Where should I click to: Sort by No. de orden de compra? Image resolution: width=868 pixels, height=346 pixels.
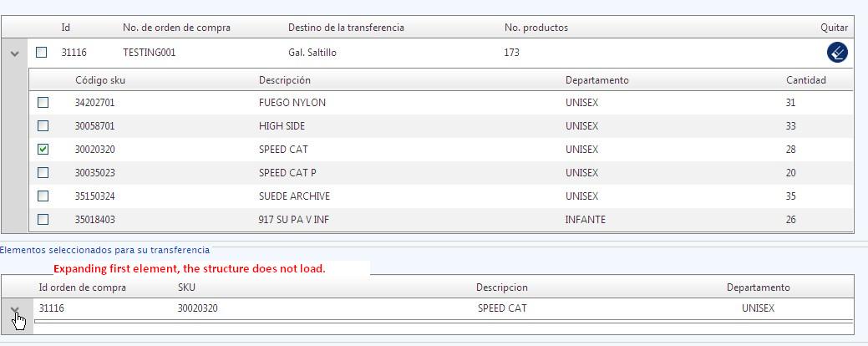(x=176, y=28)
